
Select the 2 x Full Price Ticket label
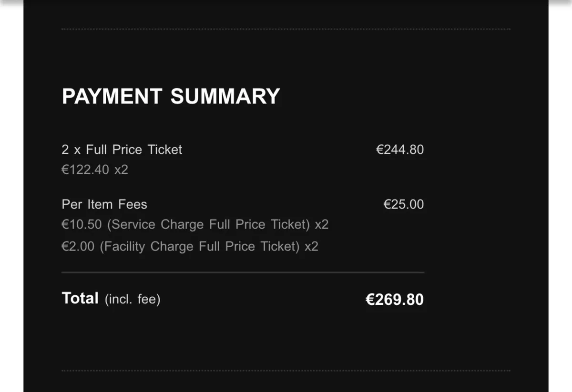[x=122, y=150]
